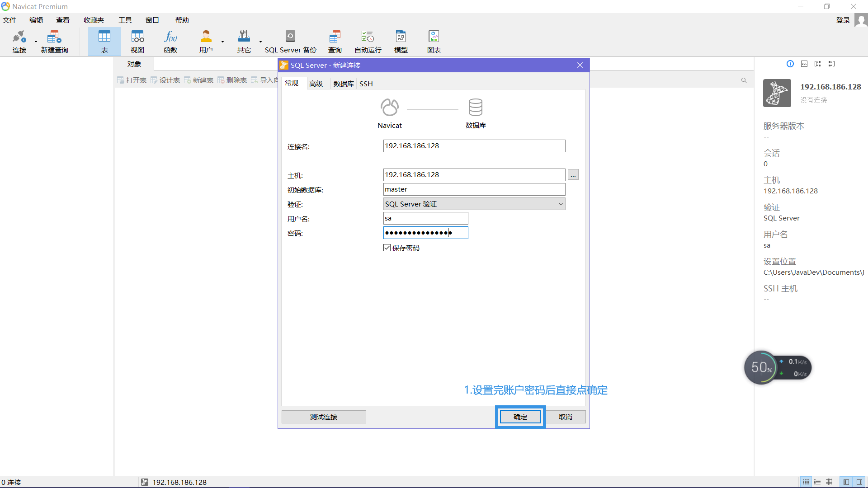Open the 窗口 menu
This screenshot has width=868, height=488.
click(x=152, y=20)
